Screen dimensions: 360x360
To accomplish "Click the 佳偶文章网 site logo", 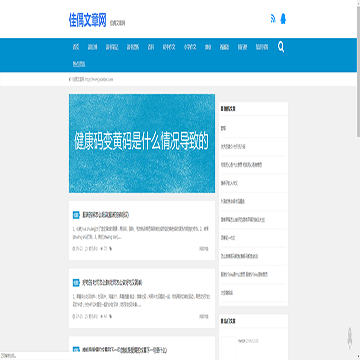I will (87, 20).
